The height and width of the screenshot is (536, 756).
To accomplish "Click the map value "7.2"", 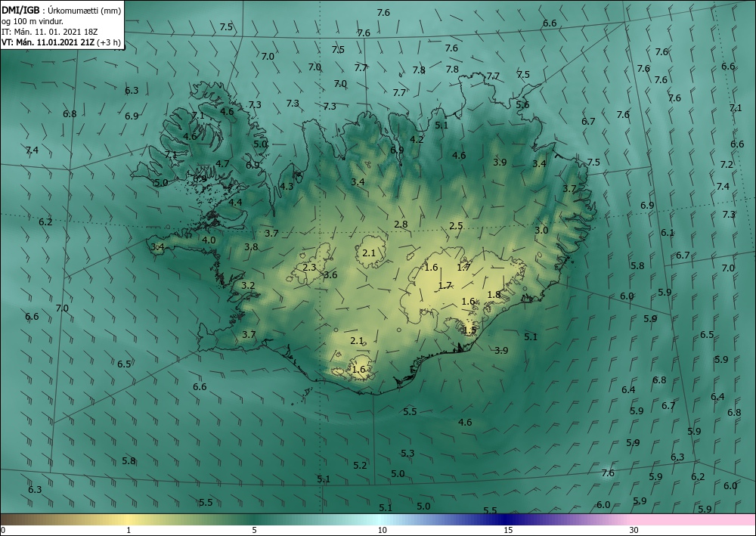I will [x=727, y=164].
